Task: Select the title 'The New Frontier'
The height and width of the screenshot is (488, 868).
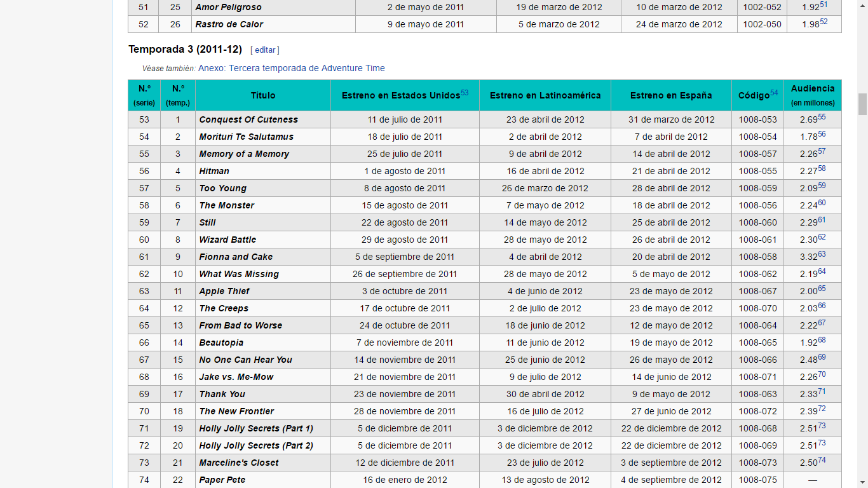Action: point(237,411)
